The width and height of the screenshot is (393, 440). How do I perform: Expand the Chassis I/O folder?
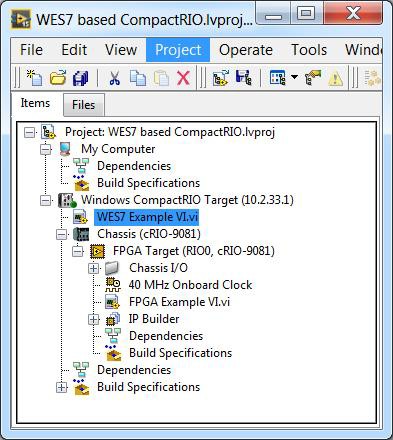point(94,269)
